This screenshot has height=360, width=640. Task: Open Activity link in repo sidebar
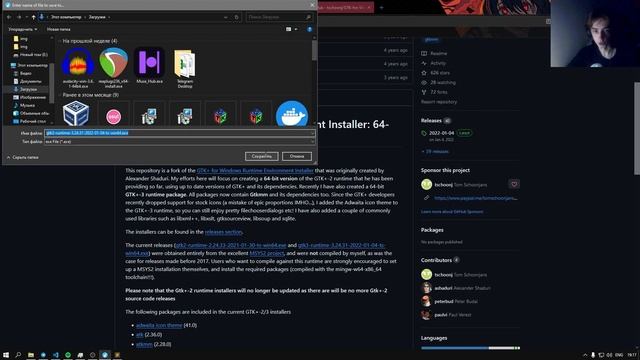(438, 63)
